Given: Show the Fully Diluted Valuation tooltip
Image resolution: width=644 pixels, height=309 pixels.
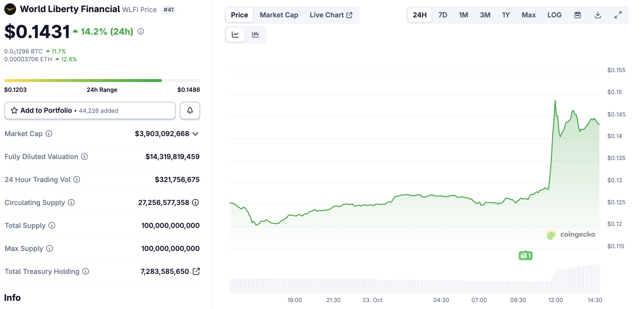Looking at the screenshot, I should pyautogui.click(x=84, y=156).
